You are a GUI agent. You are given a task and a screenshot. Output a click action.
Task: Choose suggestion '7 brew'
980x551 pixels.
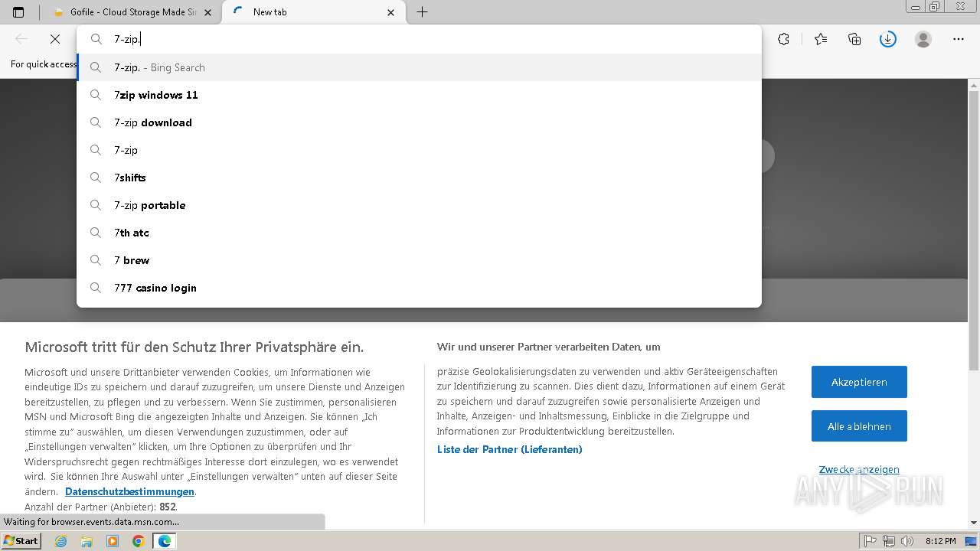[420, 260]
